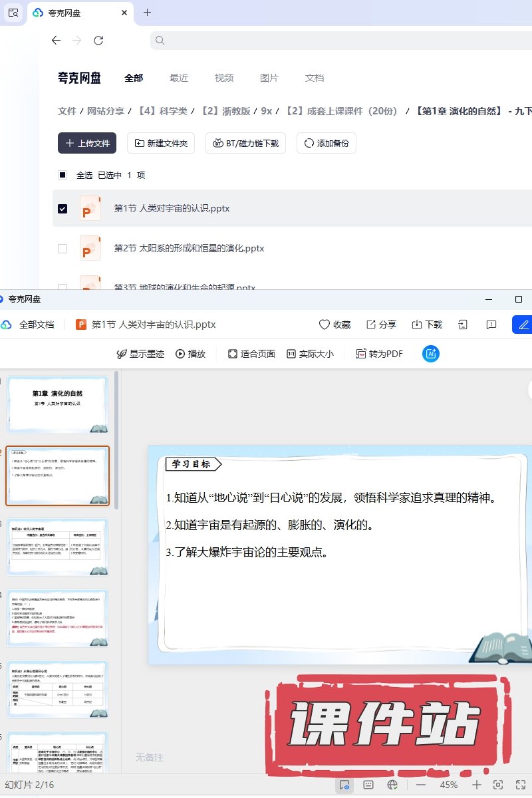Click the zoom out minus icon
Image resolution: width=532 pixels, height=798 pixels.
point(421,785)
